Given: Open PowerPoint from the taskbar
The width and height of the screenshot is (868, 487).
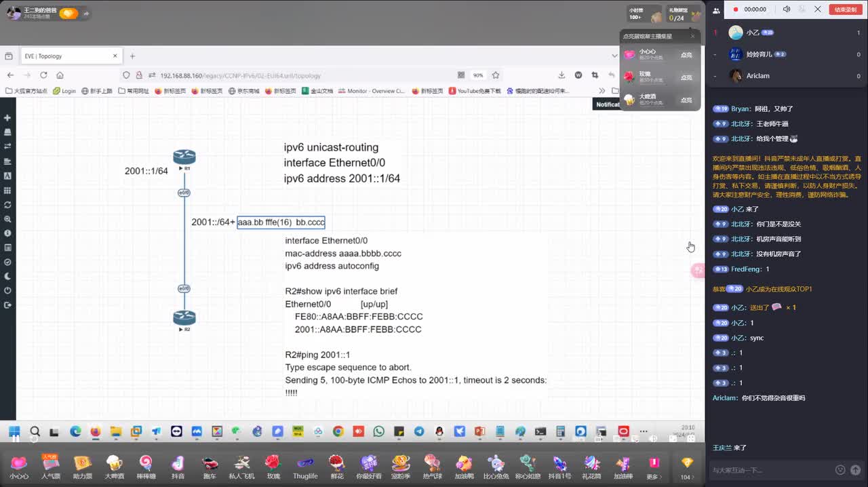Looking at the screenshot, I should pos(479,431).
